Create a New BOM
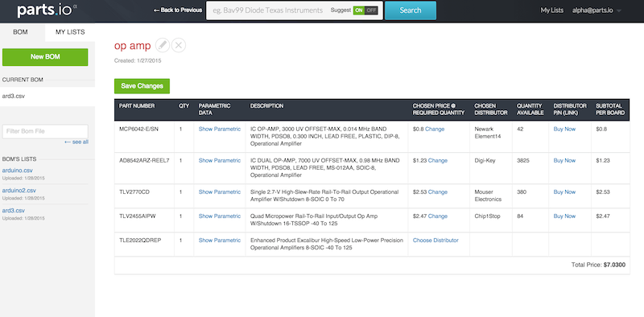 coord(45,57)
